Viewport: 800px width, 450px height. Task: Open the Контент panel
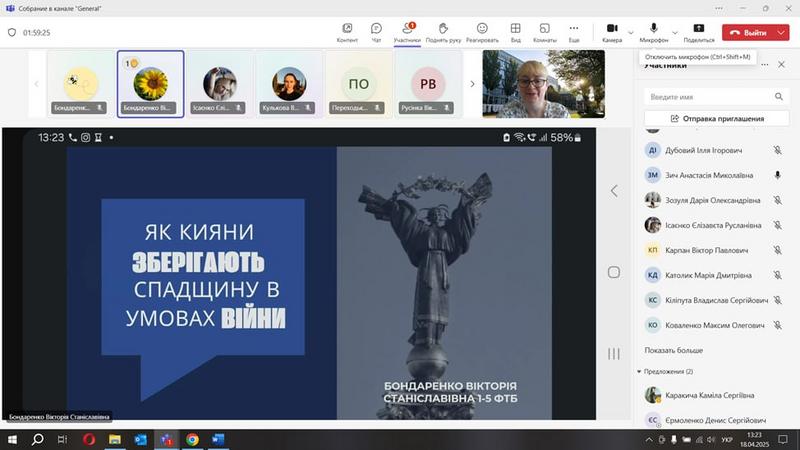(x=347, y=33)
